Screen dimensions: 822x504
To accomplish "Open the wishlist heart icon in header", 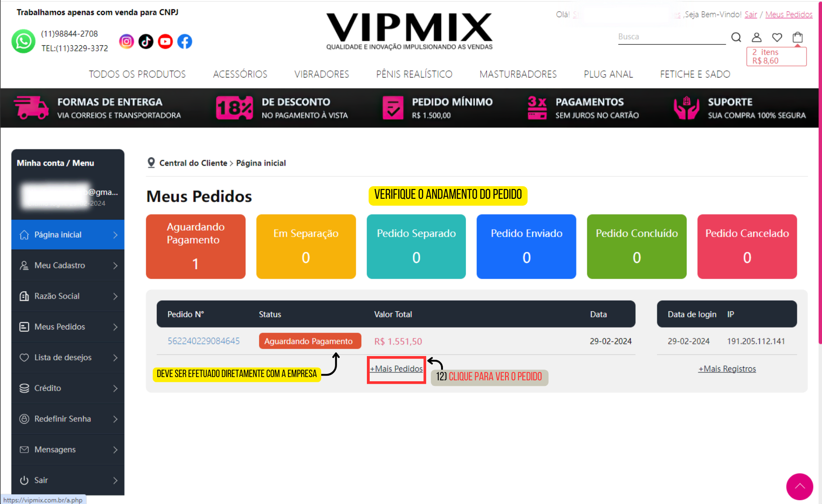I will 777,37.
